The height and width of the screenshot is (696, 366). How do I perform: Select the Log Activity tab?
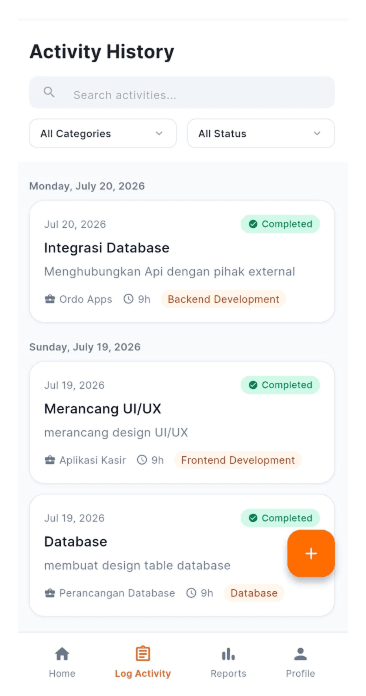[x=143, y=662]
